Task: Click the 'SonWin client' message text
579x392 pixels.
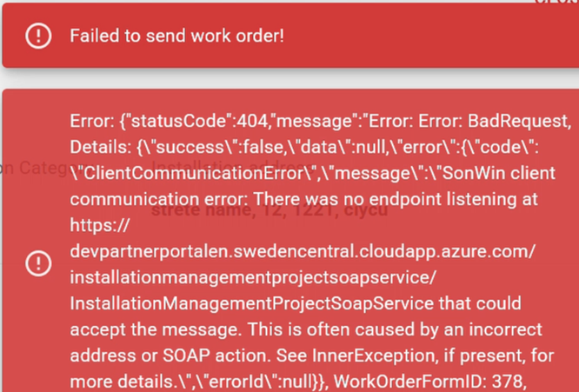Action: (499, 173)
